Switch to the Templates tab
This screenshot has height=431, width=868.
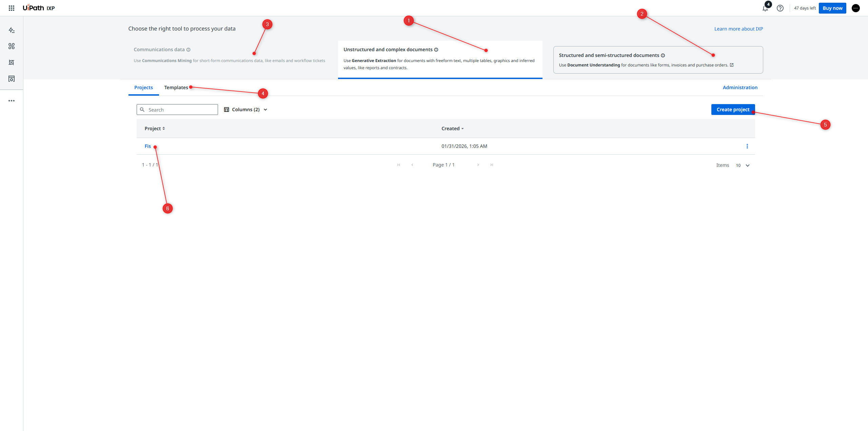[176, 87]
